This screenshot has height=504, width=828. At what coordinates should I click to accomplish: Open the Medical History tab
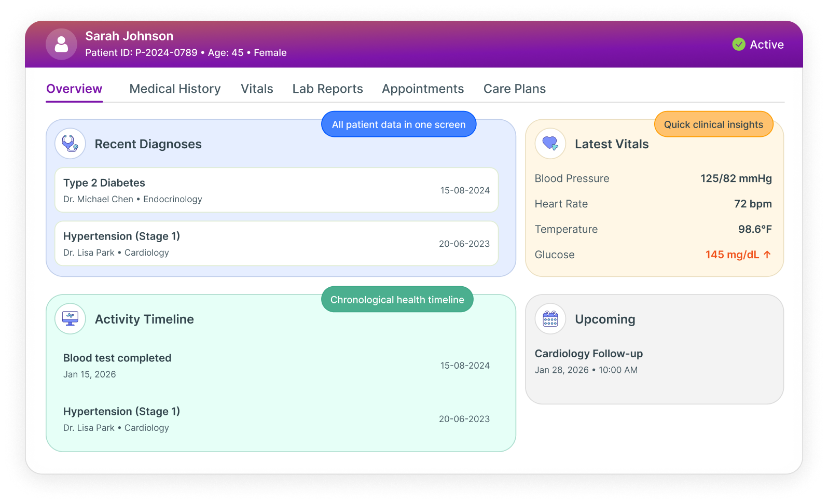[175, 89]
